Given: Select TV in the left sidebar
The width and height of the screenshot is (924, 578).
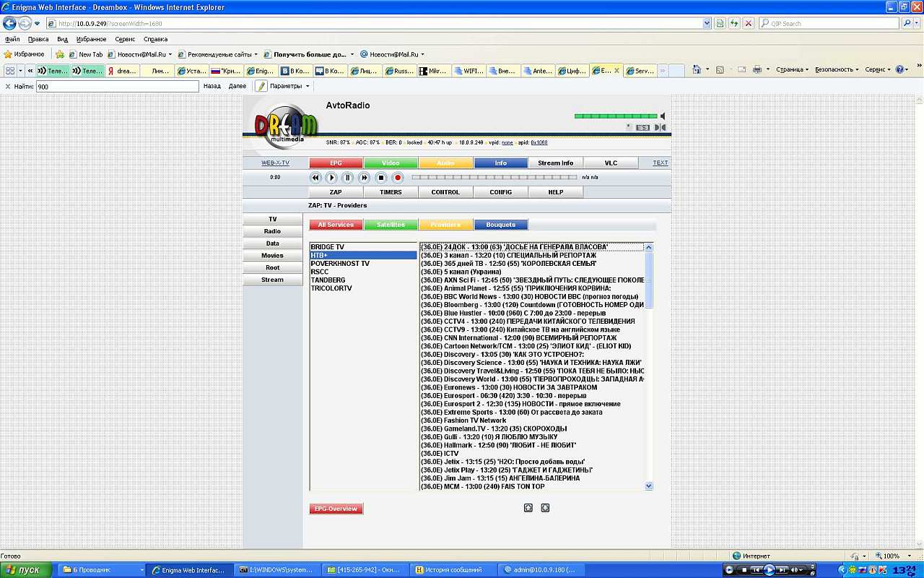Looking at the screenshot, I should point(273,219).
